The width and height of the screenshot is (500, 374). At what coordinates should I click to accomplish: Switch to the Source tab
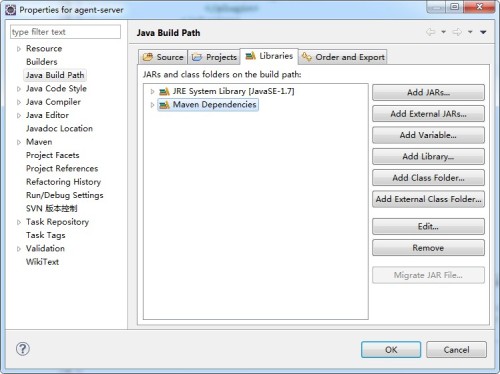163,57
